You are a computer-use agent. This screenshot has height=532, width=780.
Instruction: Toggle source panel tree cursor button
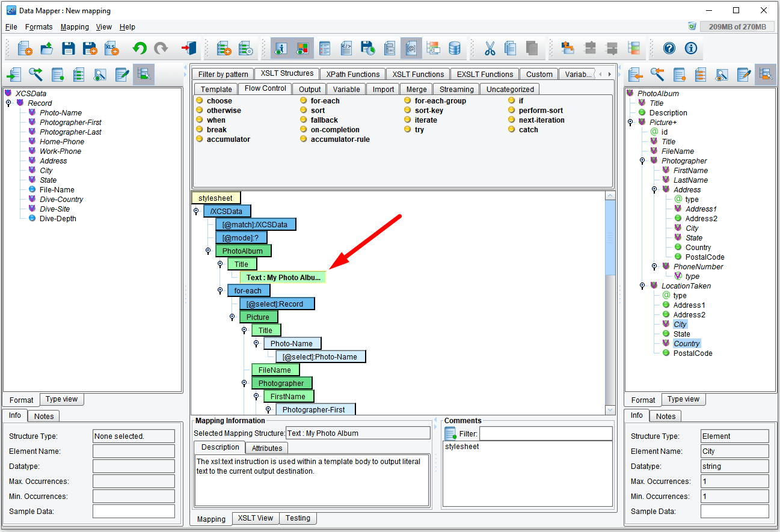[x=144, y=75]
